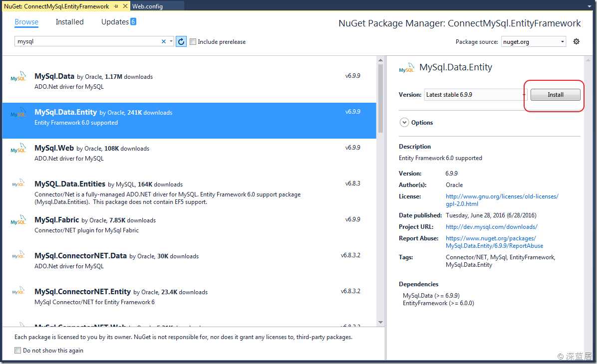Open the Package source dropdown
Viewport: 597px width, 364px height.
point(534,41)
